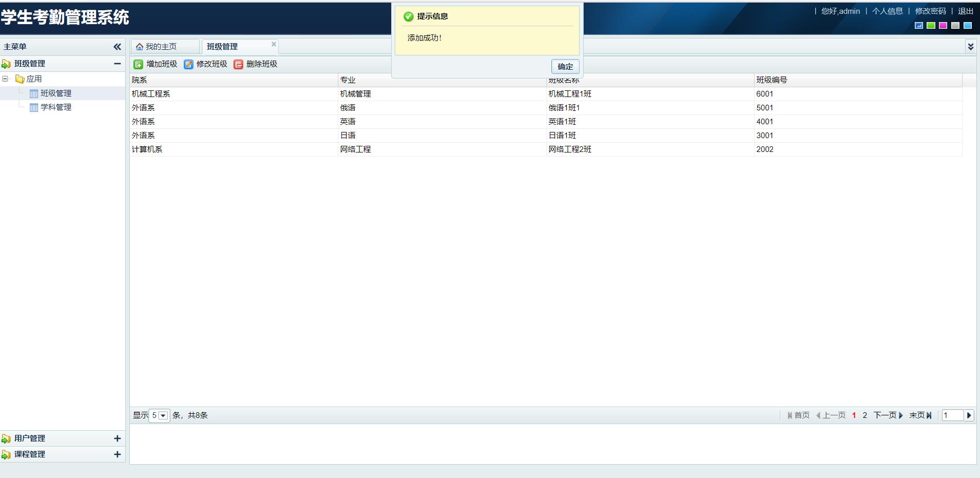Click the 班级管理 tree node table icon
Viewport: 980px width, 478px height.
click(34, 93)
